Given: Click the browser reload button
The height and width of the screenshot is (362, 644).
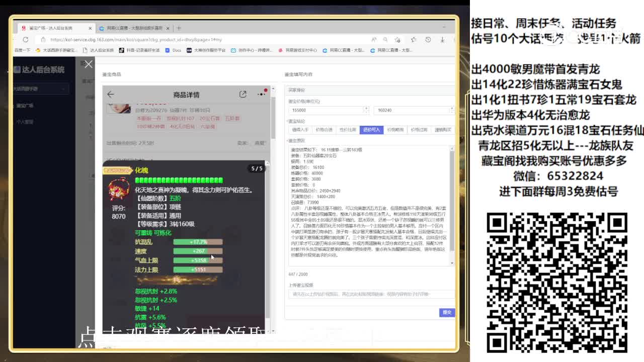Looking at the screenshot, I should pyautogui.click(x=26, y=39).
